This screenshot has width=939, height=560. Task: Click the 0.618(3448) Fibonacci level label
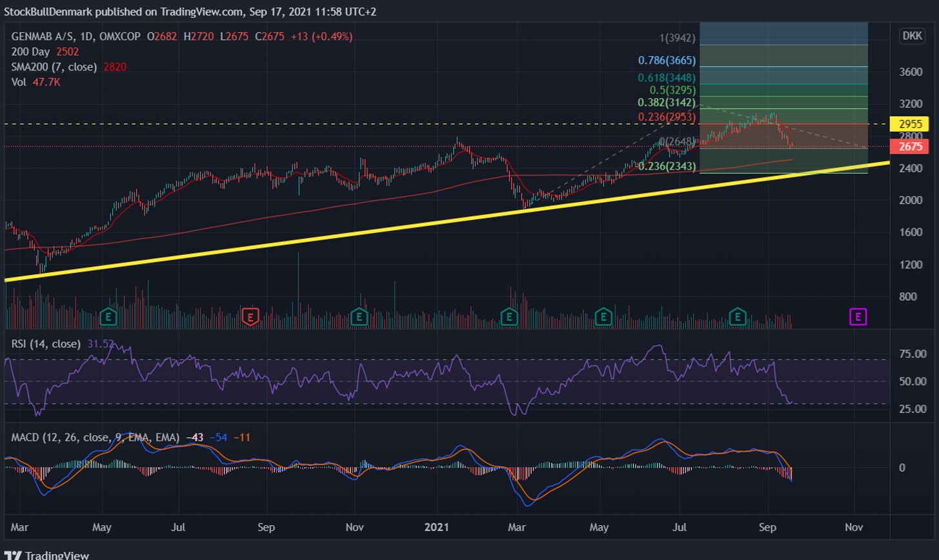(x=667, y=77)
